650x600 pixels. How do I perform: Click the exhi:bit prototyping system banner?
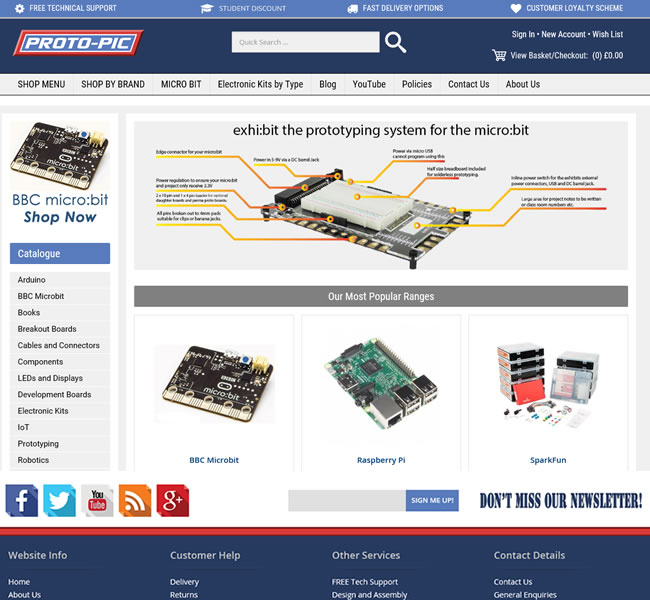click(381, 195)
